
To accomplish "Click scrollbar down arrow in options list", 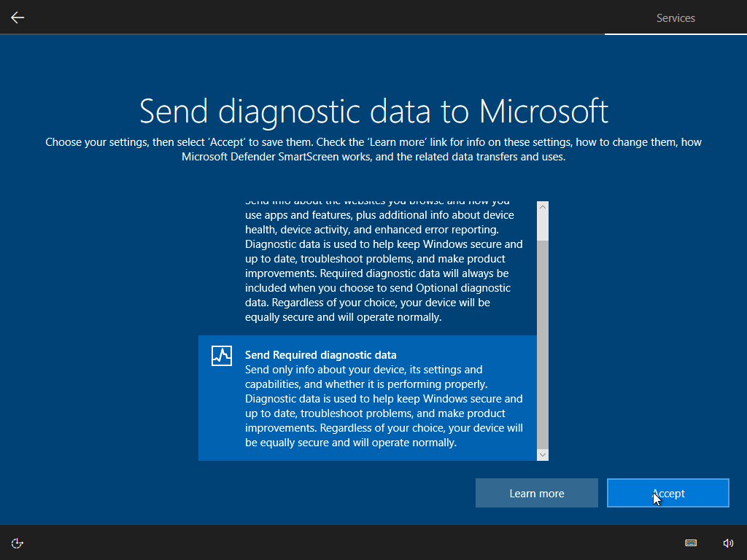I will tap(542, 454).
